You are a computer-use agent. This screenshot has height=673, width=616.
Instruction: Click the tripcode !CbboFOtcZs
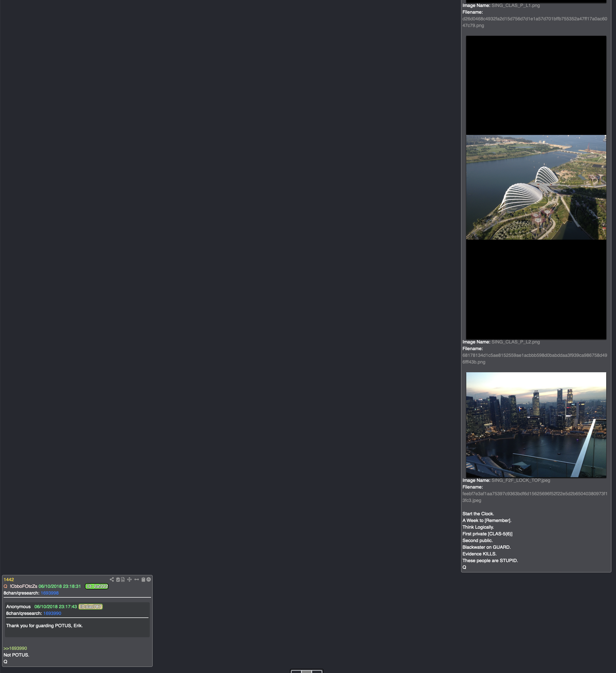coord(23,586)
